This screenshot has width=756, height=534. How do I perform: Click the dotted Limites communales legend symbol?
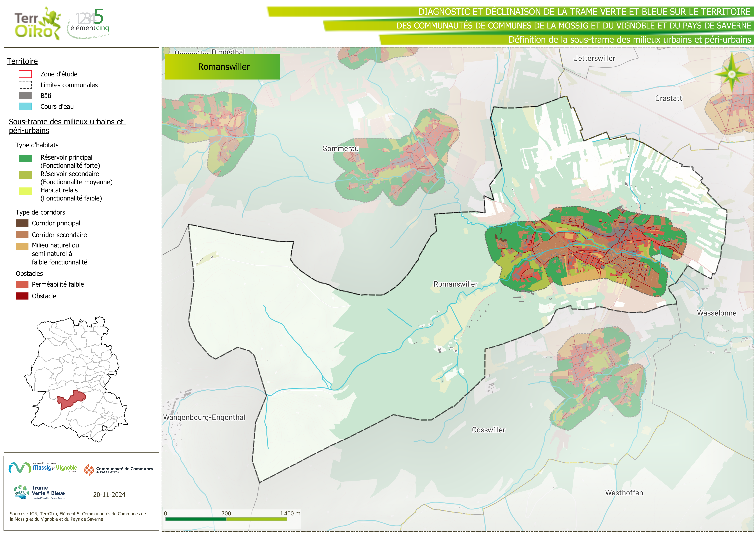(x=25, y=85)
